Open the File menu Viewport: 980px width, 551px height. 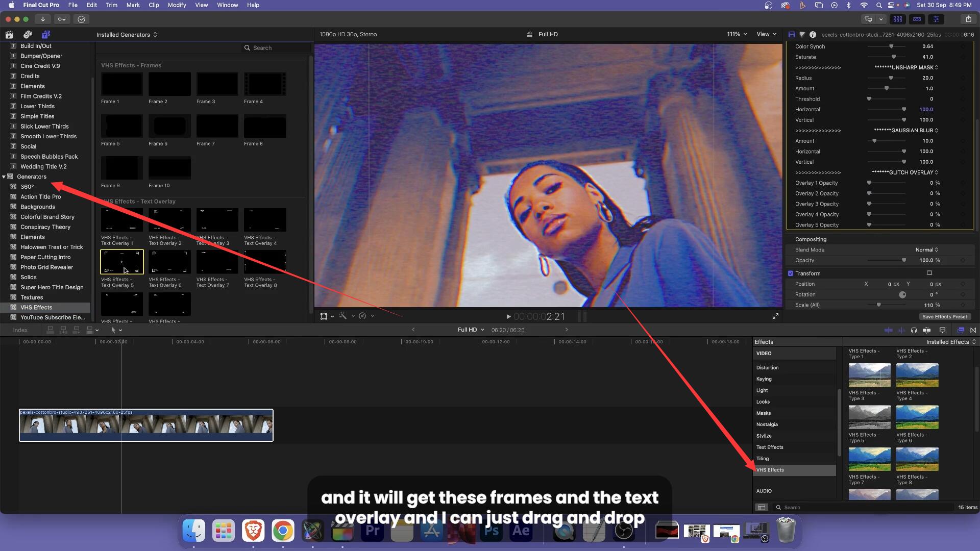click(73, 5)
